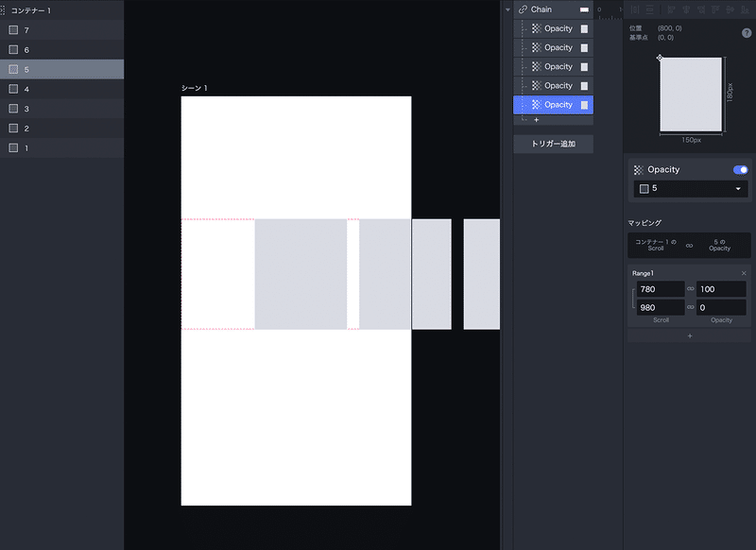Click the distribute vertically icon
Image resolution: width=756 pixels, height=550 pixels.
pos(650,9)
